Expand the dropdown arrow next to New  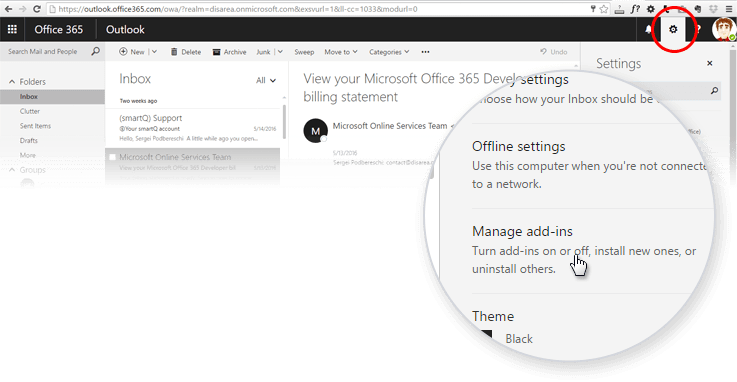[154, 52]
